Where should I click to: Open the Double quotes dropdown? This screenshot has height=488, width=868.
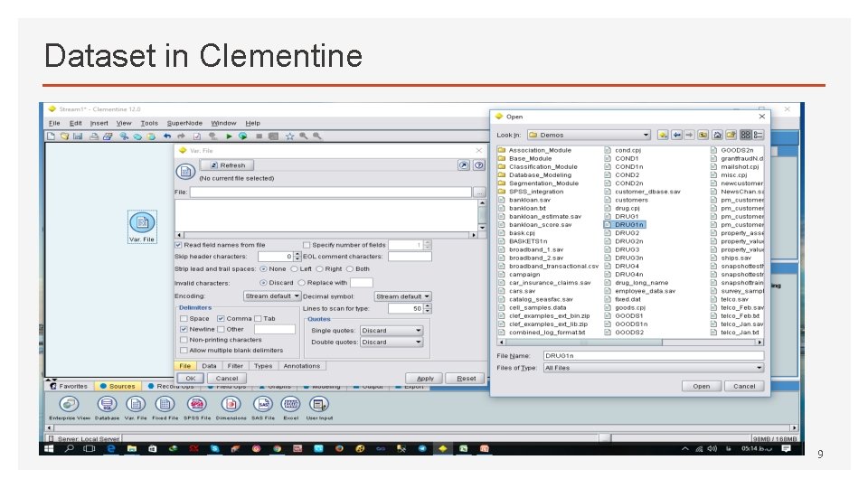point(392,342)
